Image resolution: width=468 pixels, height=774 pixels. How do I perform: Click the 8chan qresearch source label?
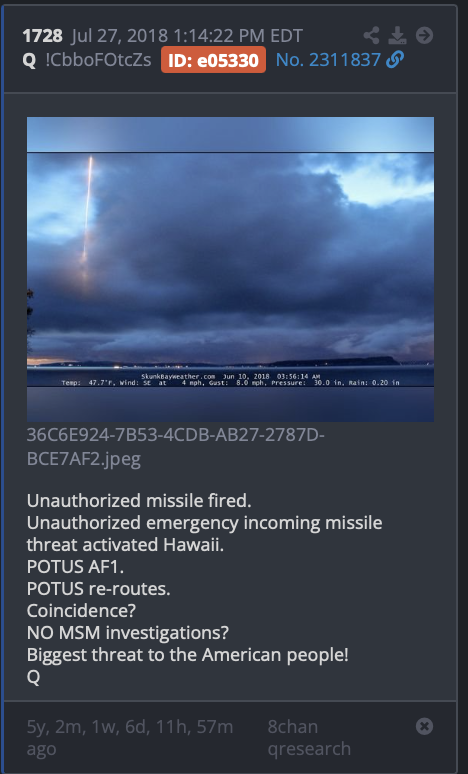click(x=309, y=737)
